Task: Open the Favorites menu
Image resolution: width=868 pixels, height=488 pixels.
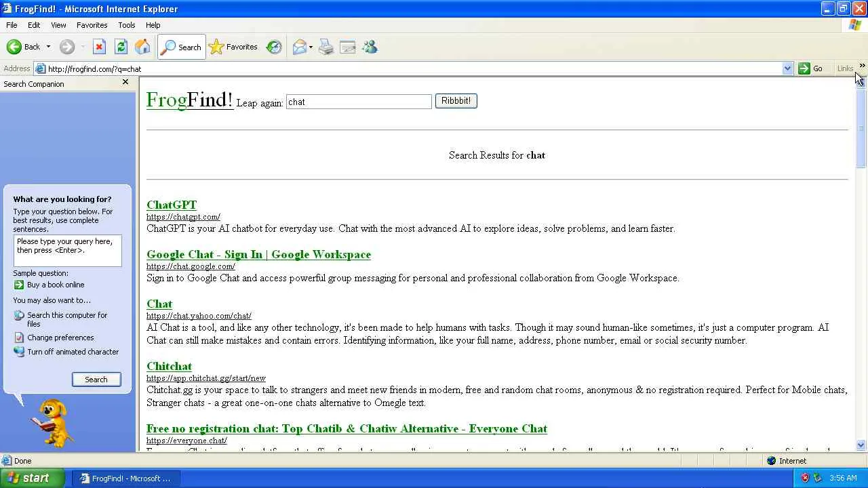Action: click(92, 25)
